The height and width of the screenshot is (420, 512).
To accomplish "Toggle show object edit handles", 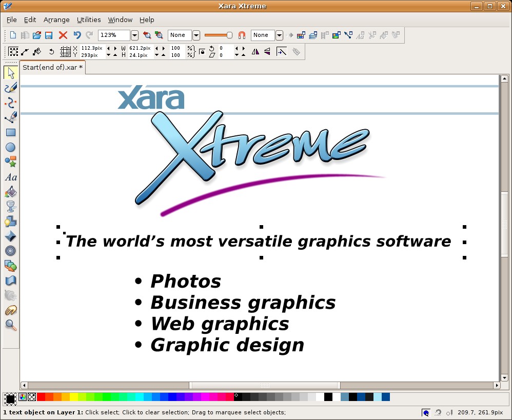I will click(25, 52).
